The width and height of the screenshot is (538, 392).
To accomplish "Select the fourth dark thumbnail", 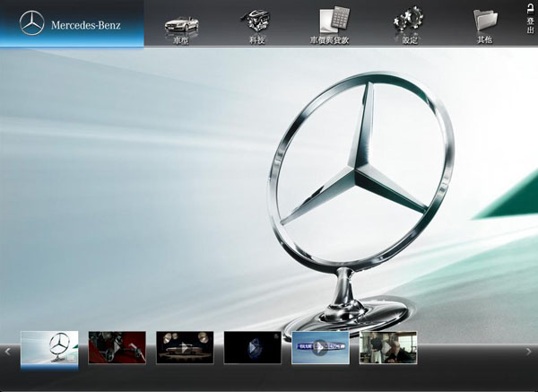I will click(x=252, y=347).
